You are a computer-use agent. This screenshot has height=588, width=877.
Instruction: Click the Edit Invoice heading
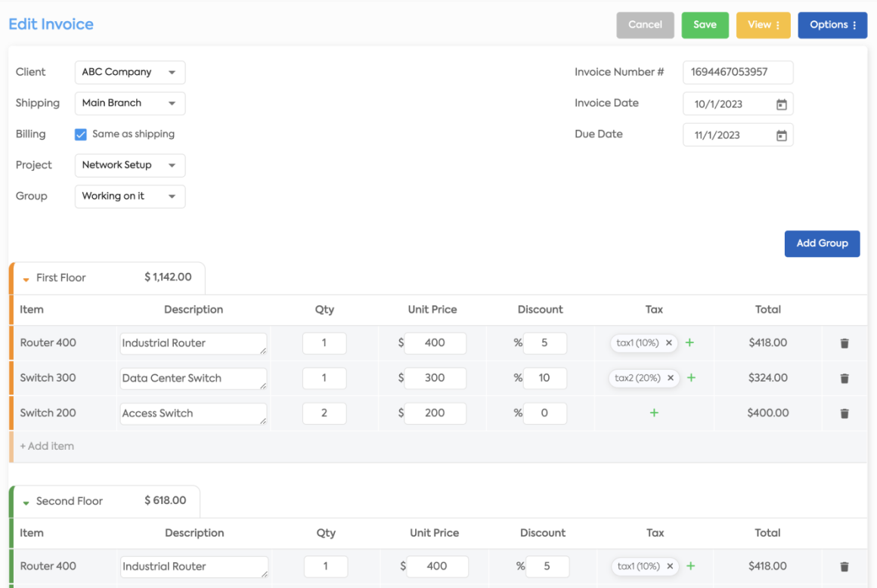51,24
